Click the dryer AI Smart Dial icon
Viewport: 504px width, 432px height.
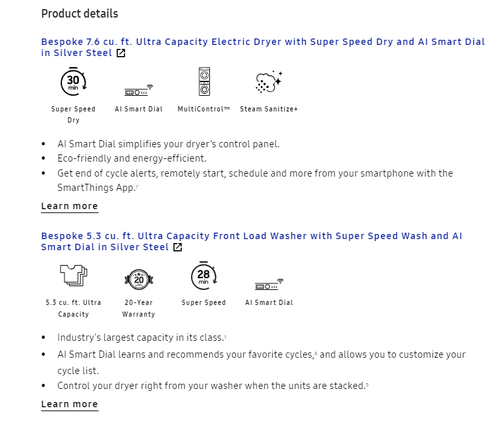[x=139, y=91]
